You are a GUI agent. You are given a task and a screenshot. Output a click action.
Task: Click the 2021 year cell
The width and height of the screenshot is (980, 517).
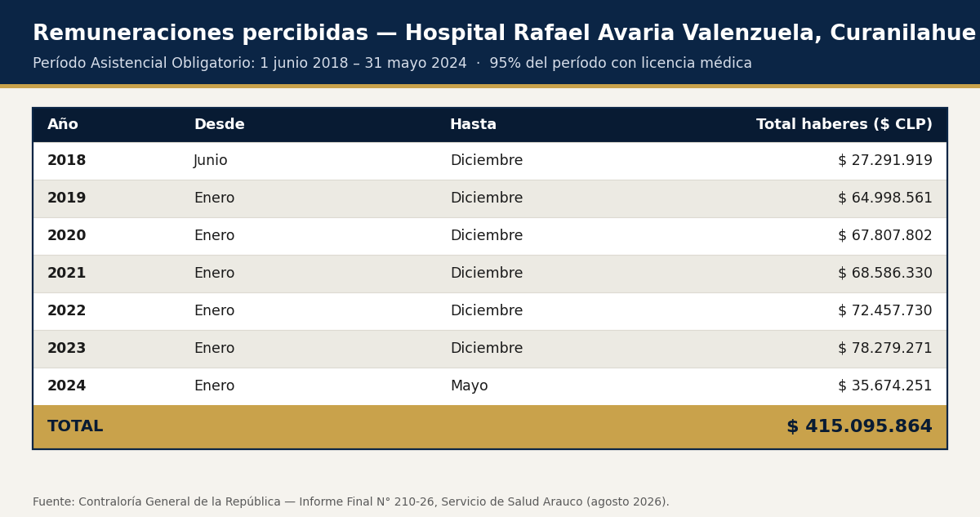(66, 274)
